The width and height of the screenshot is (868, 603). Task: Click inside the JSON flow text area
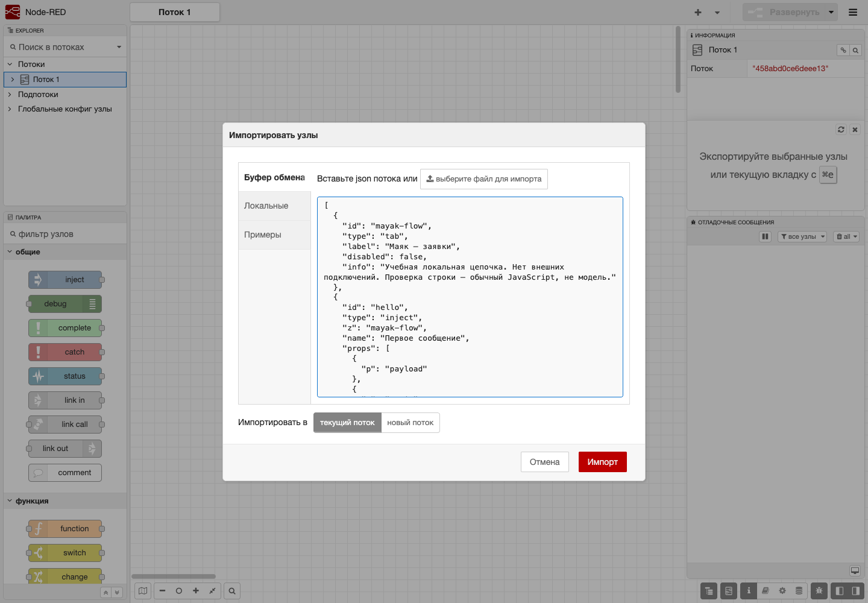470,297
